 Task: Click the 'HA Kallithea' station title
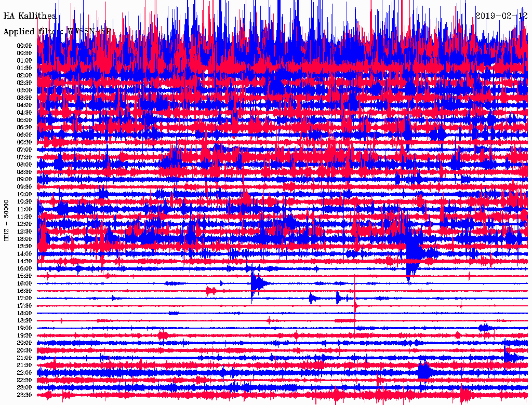coord(30,16)
